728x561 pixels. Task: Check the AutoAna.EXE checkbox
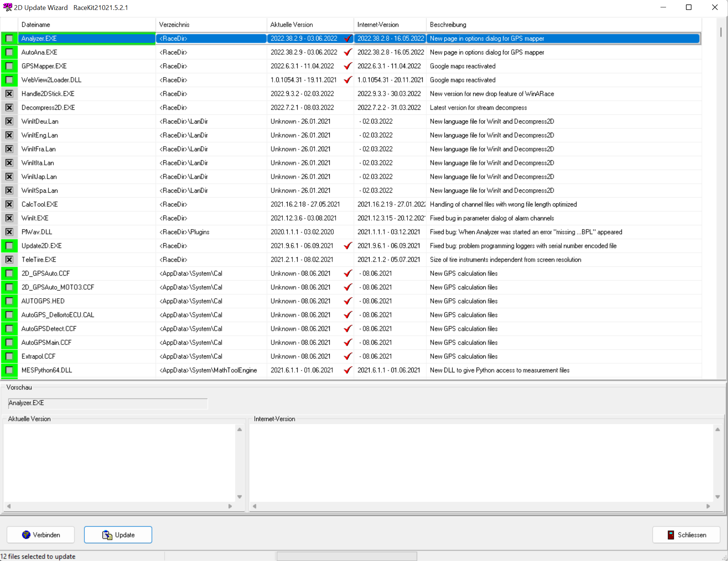pos(10,52)
